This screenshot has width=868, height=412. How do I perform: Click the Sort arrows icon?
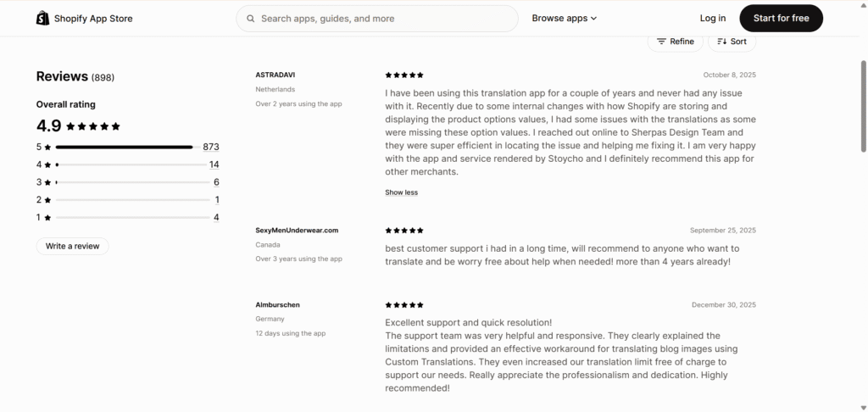[x=722, y=42]
